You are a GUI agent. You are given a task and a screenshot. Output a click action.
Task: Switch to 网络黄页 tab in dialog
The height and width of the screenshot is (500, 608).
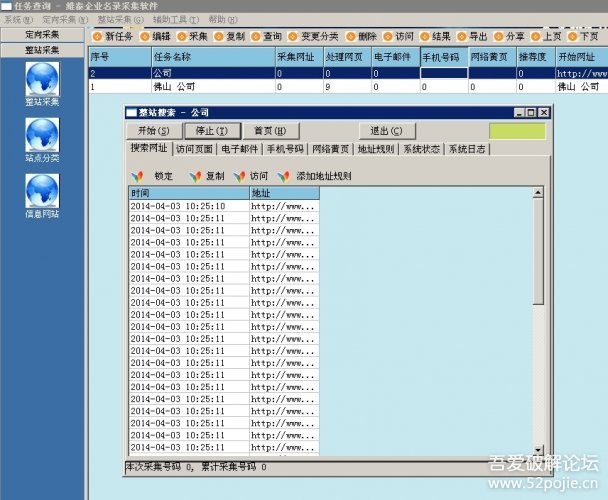click(330, 149)
